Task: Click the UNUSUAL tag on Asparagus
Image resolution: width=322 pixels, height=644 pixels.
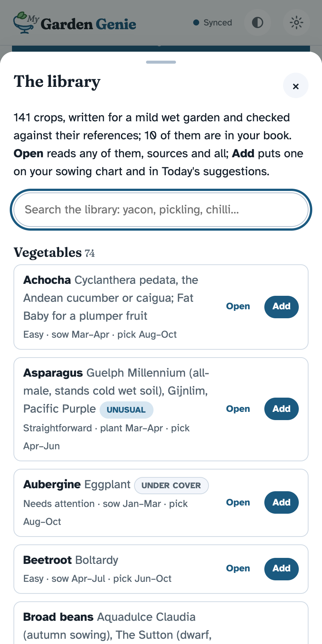Action: coord(126,410)
